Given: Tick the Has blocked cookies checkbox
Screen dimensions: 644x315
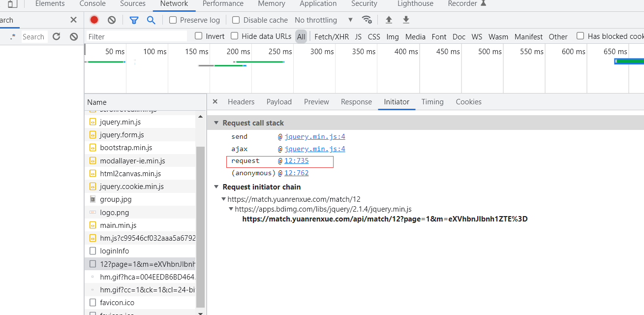Looking at the screenshot, I should (581, 36).
